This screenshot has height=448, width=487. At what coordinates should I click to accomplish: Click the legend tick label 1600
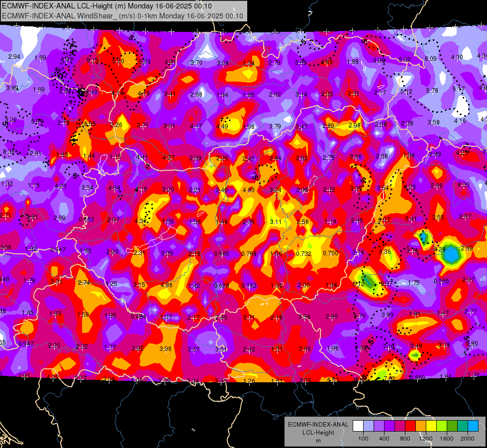pos(447,439)
